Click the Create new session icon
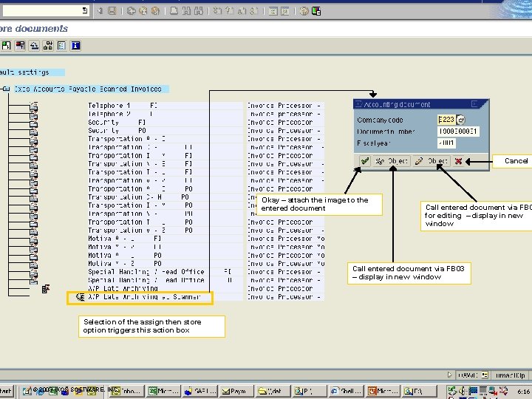The height and width of the screenshot is (399, 532). click(273, 11)
